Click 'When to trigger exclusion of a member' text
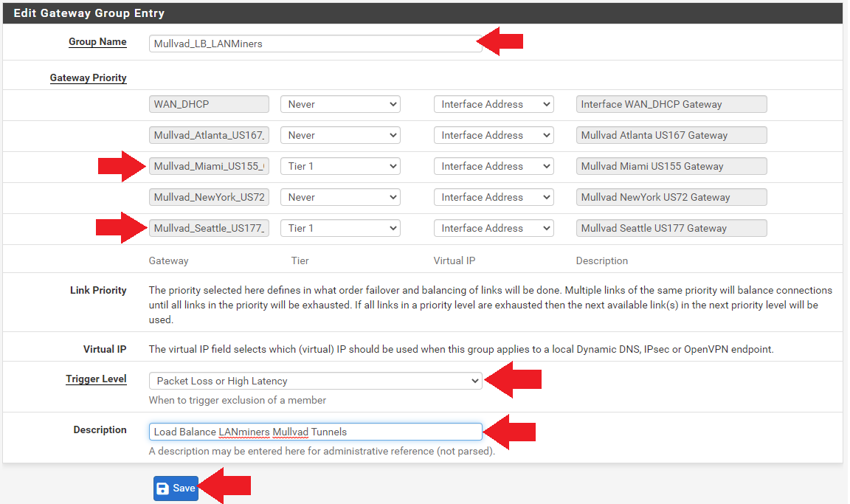Screen dimensions: 850x504 tap(238, 400)
